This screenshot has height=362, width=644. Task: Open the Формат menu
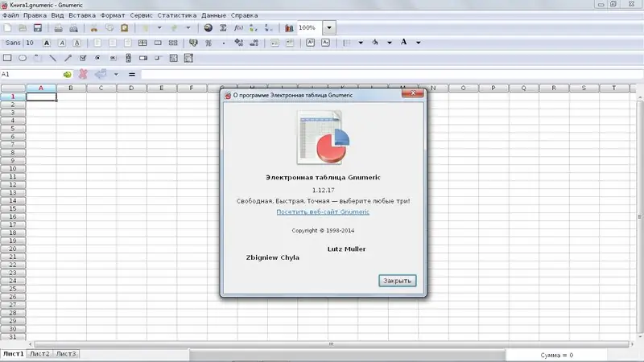113,15
